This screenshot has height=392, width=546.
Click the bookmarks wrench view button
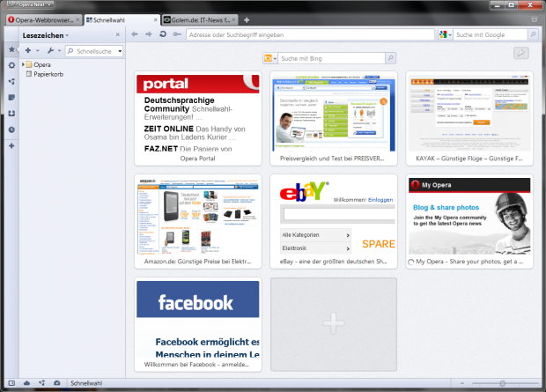click(50, 50)
